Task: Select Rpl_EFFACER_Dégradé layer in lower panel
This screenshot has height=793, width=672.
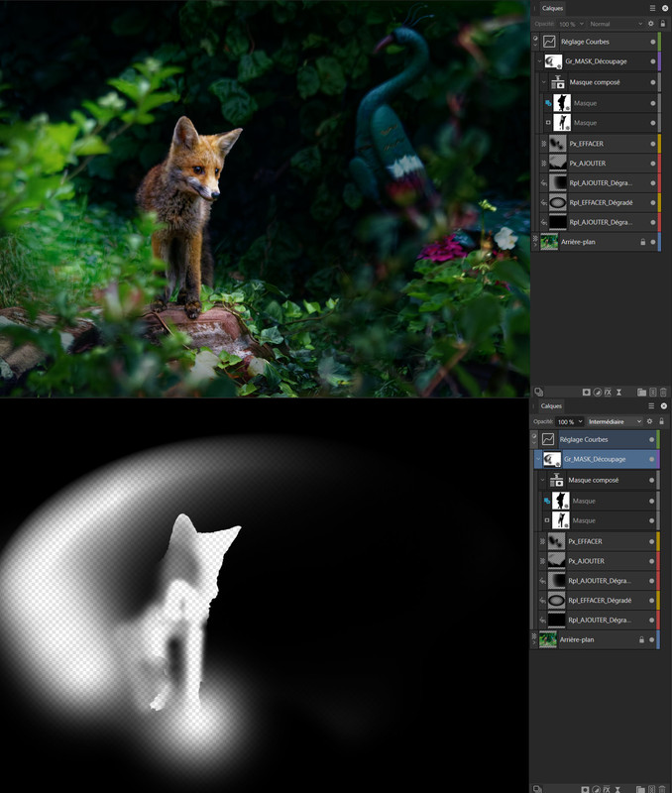Action: tap(595, 601)
